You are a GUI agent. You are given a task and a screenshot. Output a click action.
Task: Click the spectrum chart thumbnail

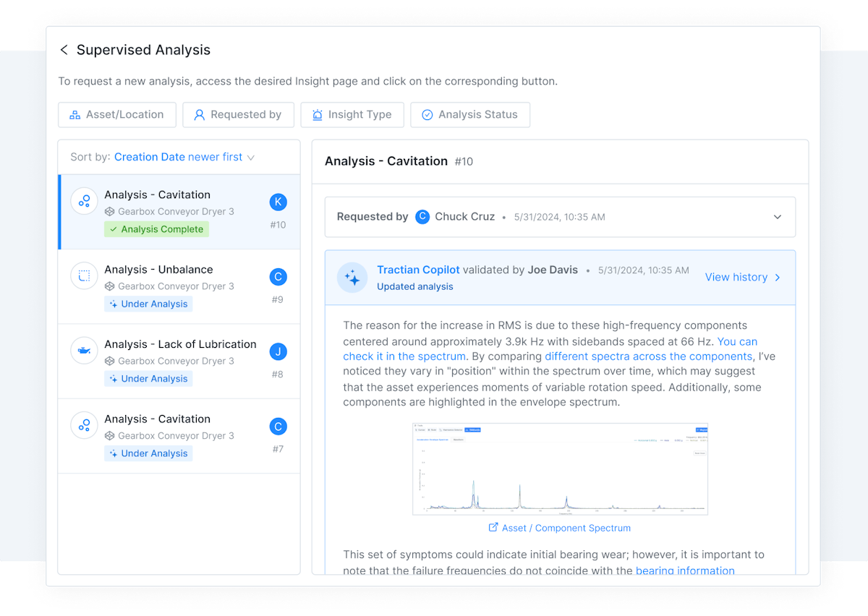point(560,469)
